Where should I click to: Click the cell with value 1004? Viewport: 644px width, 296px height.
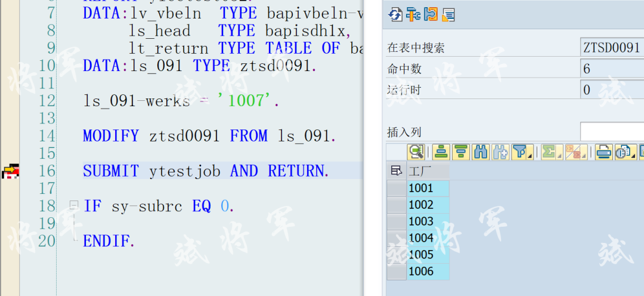pyautogui.click(x=428, y=238)
